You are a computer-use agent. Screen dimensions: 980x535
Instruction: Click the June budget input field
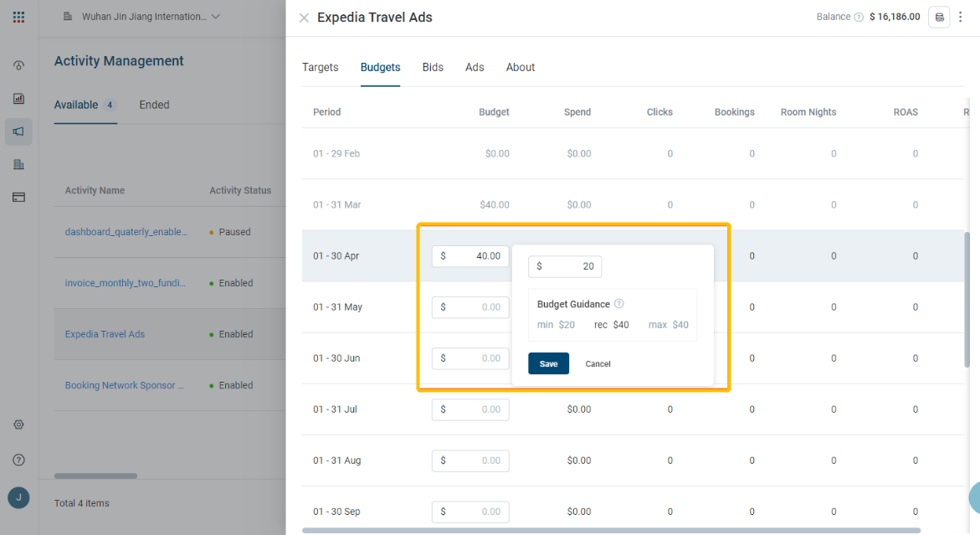(x=470, y=358)
